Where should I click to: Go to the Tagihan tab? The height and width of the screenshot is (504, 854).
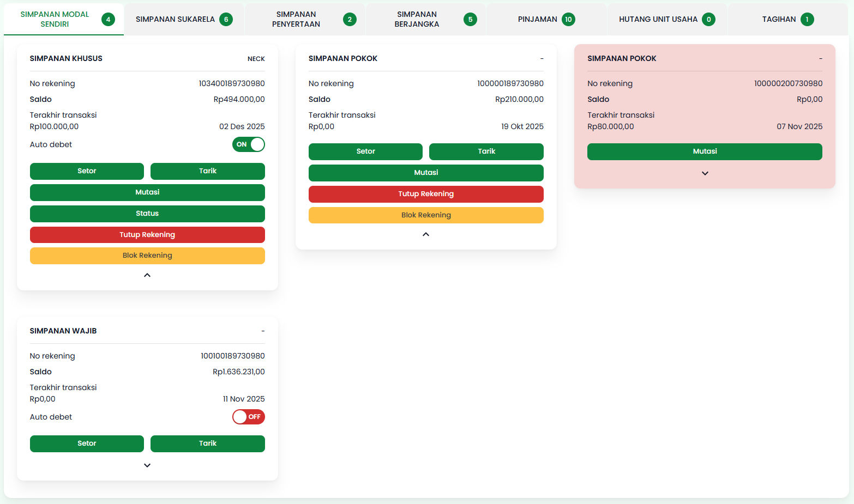[787, 20]
